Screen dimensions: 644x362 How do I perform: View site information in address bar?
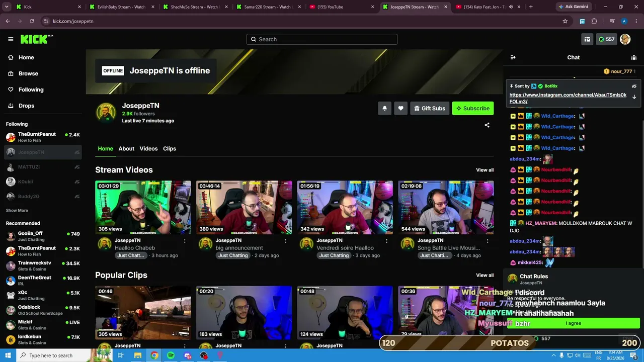click(46, 21)
